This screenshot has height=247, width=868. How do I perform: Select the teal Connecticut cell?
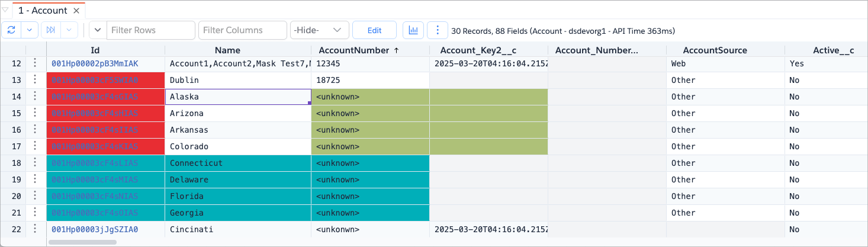(237, 163)
